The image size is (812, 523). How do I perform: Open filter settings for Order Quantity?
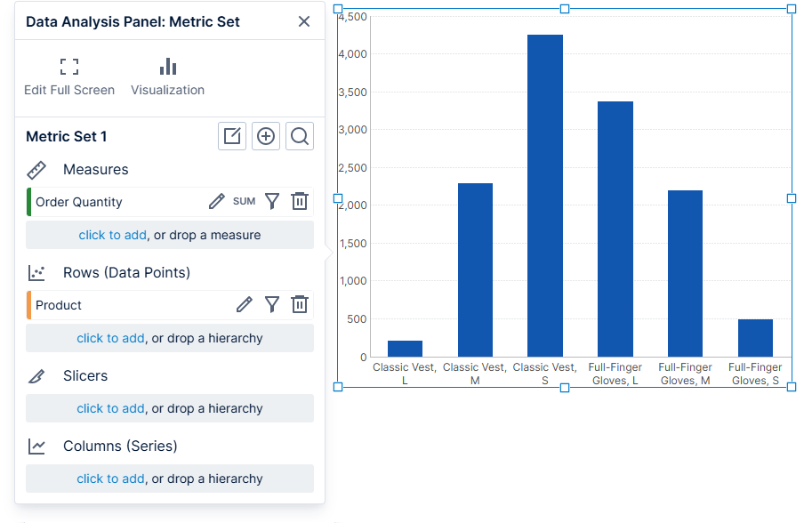[x=272, y=201]
